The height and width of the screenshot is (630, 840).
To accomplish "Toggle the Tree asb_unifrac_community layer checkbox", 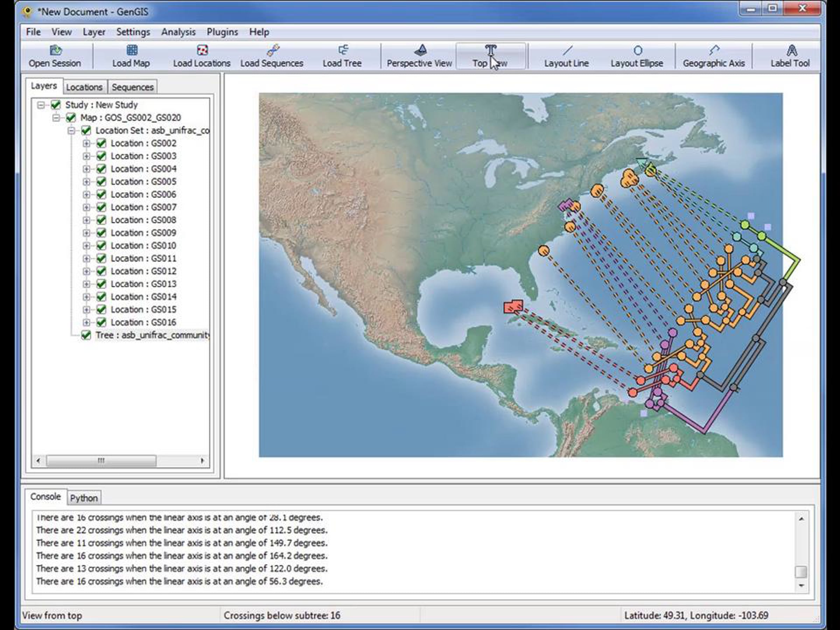I will (86, 335).
